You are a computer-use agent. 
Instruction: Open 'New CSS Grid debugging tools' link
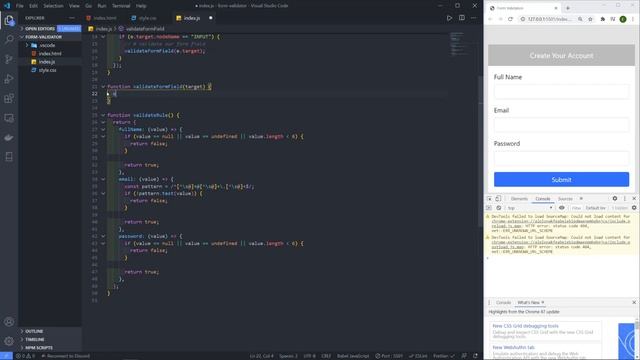pos(525,326)
